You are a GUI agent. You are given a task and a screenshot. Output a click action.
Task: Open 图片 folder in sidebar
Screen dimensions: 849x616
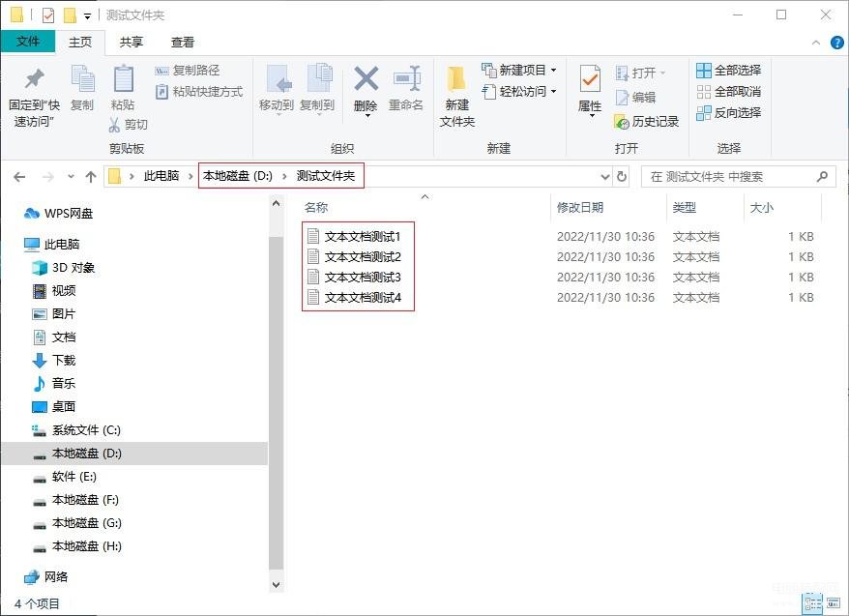pyautogui.click(x=54, y=314)
